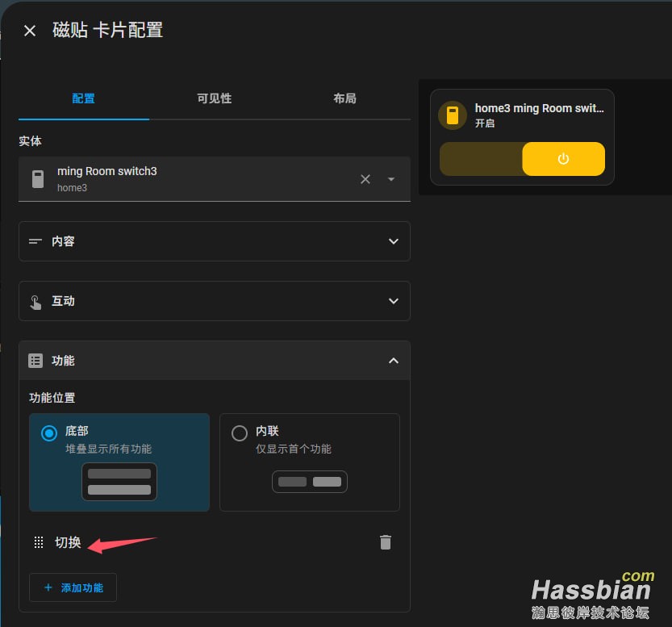This screenshot has height=627, width=672.
Task: Clear the ming Room switch3 entity
Action: coord(365,179)
